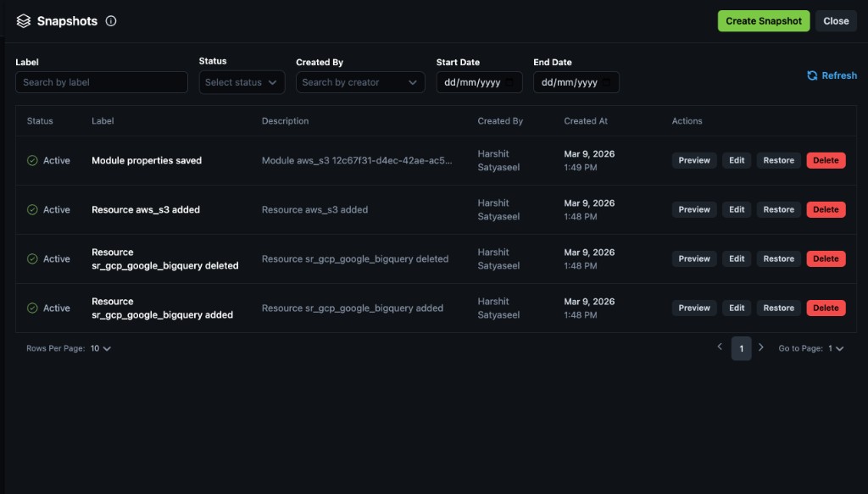Click the Created At column header
This screenshot has height=494, width=868.
[x=585, y=121]
